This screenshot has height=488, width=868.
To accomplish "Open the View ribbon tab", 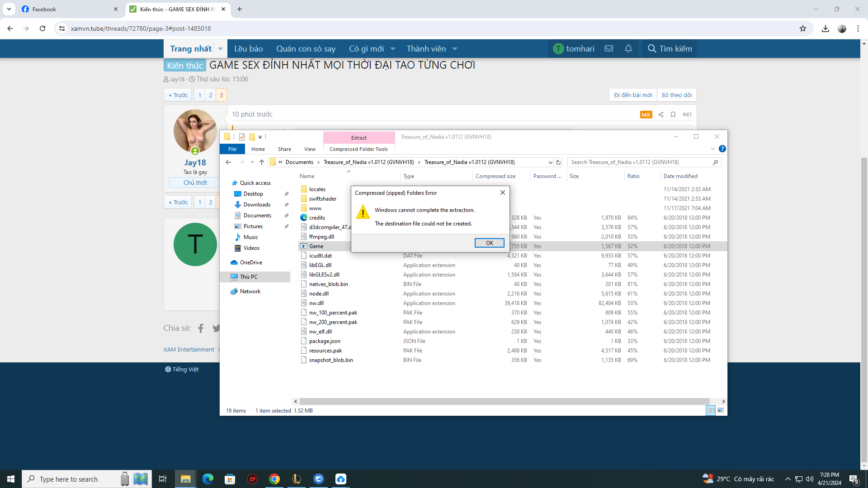I will tap(310, 149).
